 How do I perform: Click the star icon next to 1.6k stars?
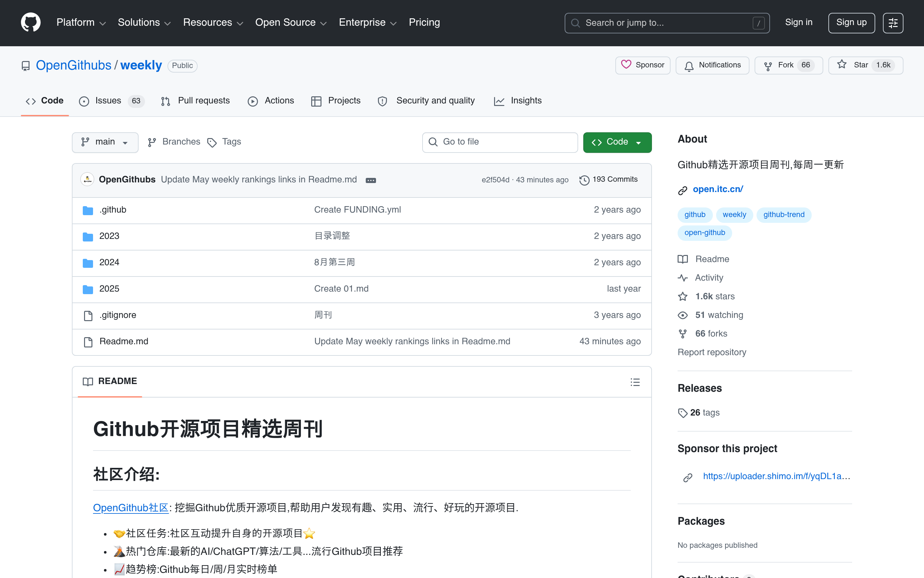[683, 296]
